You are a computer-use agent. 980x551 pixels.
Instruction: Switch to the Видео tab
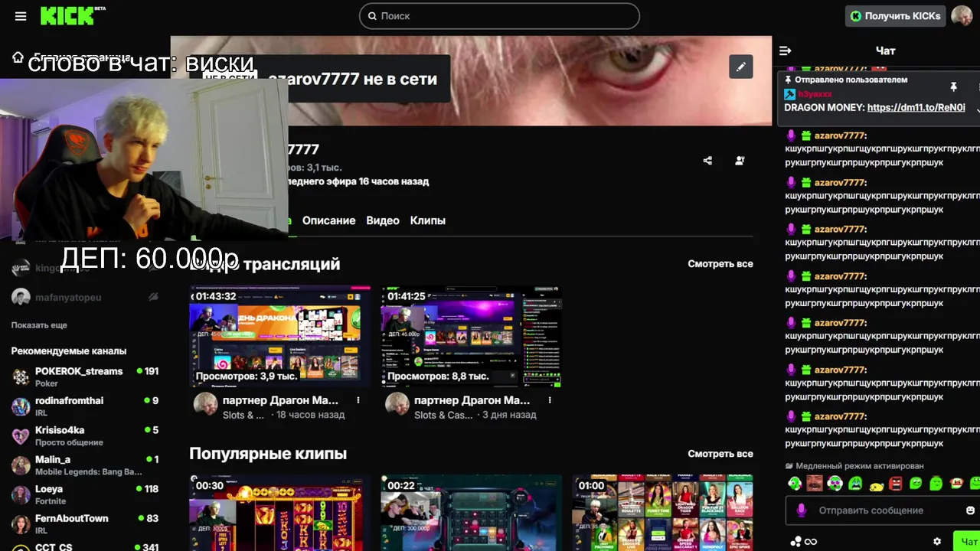tap(383, 220)
